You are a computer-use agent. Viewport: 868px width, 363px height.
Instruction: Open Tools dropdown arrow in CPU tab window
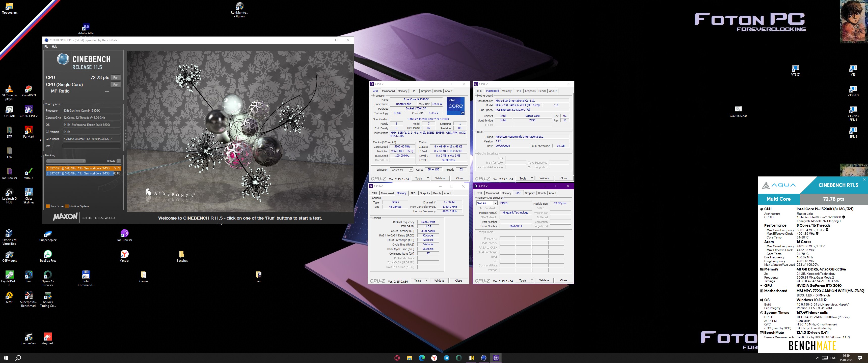tap(428, 178)
